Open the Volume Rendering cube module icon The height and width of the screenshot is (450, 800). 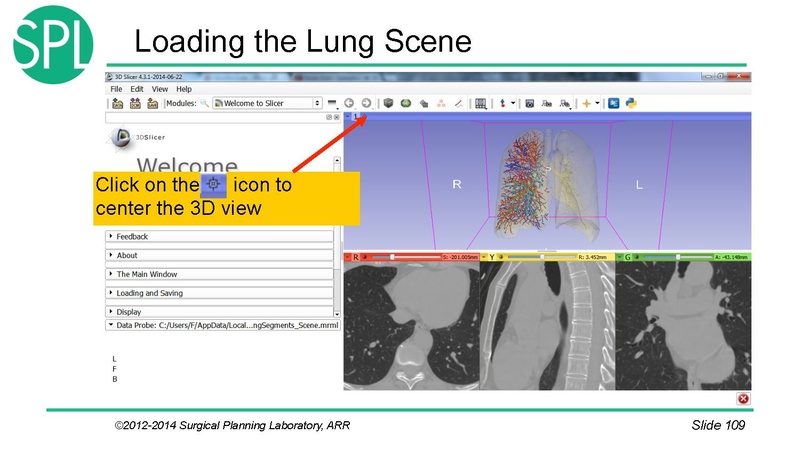tap(388, 103)
